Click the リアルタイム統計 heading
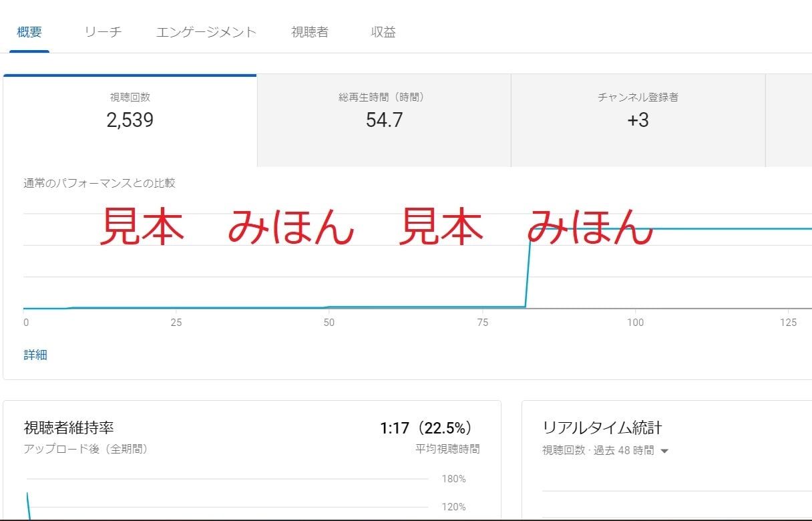The height and width of the screenshot is (521, 812). click(x=602, y=427)
